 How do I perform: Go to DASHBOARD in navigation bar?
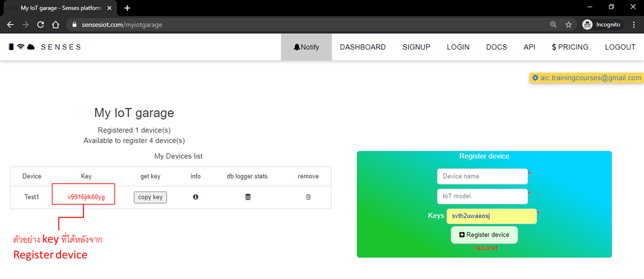tap(362, 47)
